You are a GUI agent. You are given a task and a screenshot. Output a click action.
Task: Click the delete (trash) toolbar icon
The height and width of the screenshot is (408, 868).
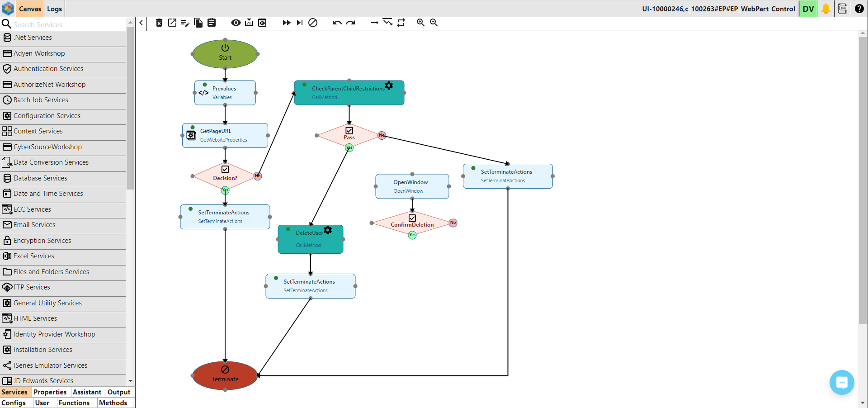159,23
